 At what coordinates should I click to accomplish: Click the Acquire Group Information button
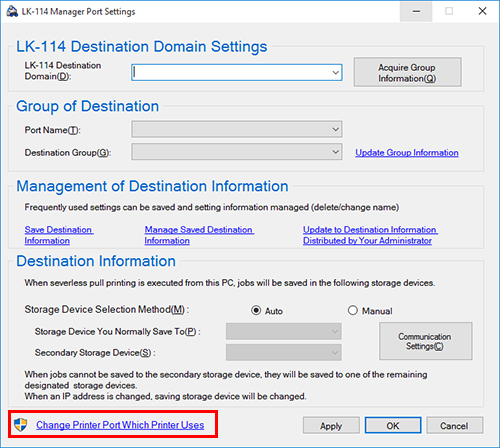(x=408, y=72)
